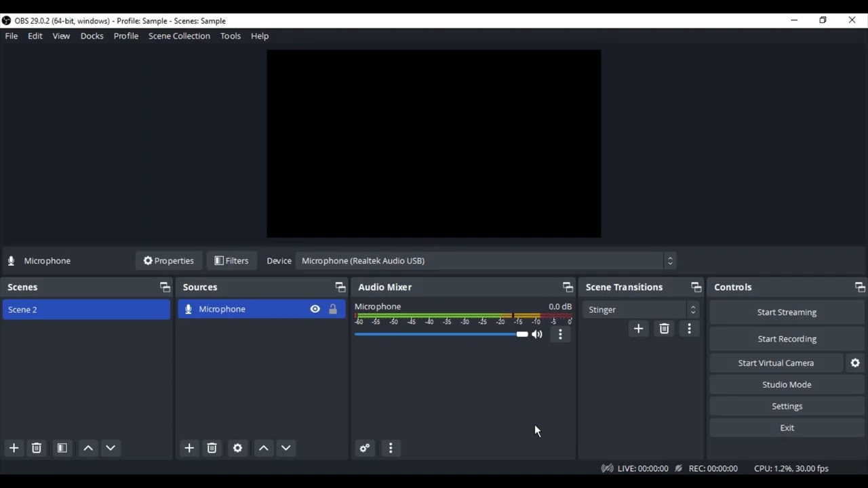Move scene down arrow in Scenes dock
868x488 pixels.
111,448
